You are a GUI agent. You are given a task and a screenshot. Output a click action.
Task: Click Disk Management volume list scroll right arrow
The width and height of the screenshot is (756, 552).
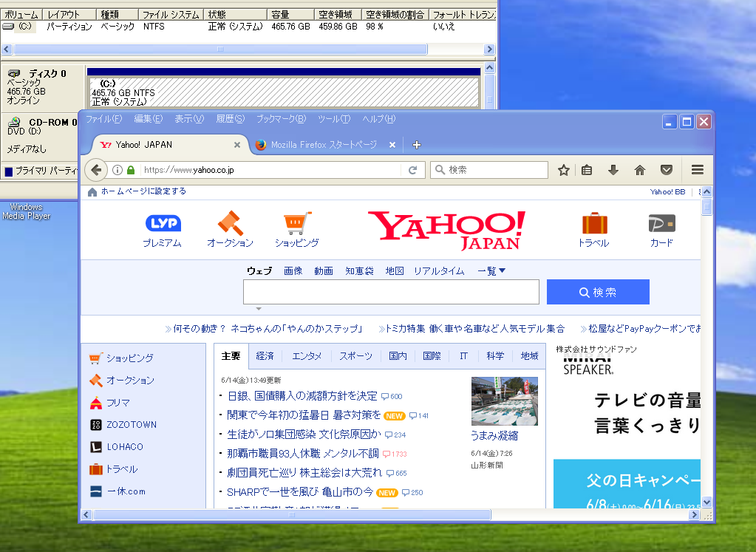(489, 50)
